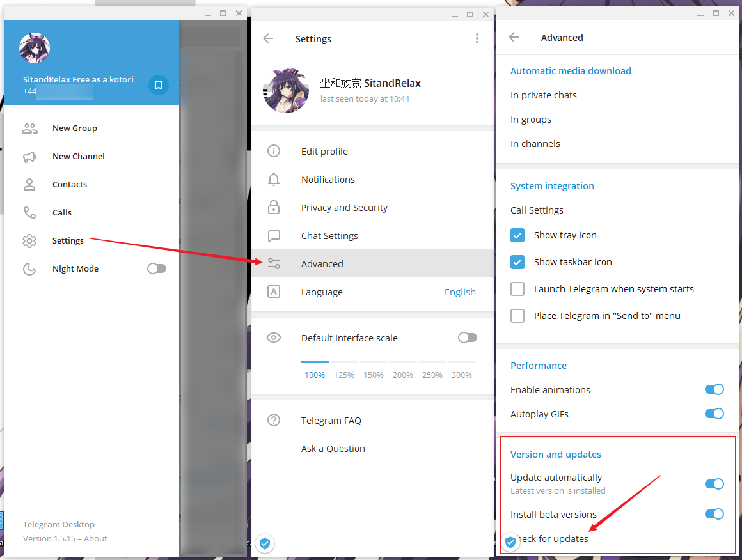Click the Telegram FAQ question mark icon
Screen dimensions: 742x560
[x=274, y=420]
